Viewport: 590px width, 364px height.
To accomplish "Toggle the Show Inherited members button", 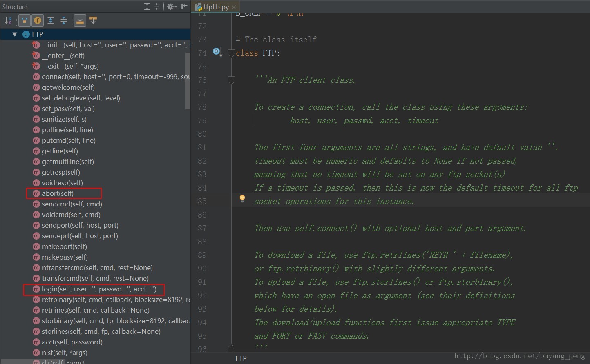I will [25, 20].
